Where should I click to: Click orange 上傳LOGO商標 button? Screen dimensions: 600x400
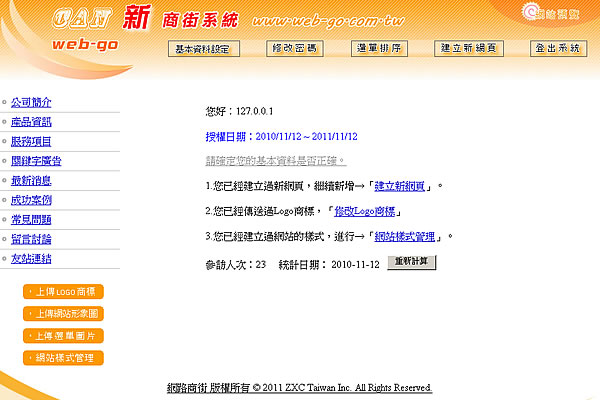pos(63,292)
